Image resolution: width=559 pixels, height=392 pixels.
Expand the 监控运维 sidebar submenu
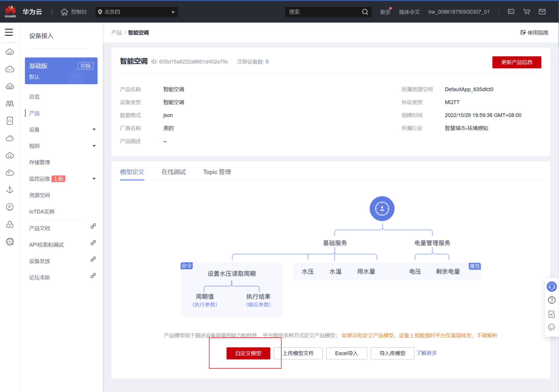click(94, 179)
